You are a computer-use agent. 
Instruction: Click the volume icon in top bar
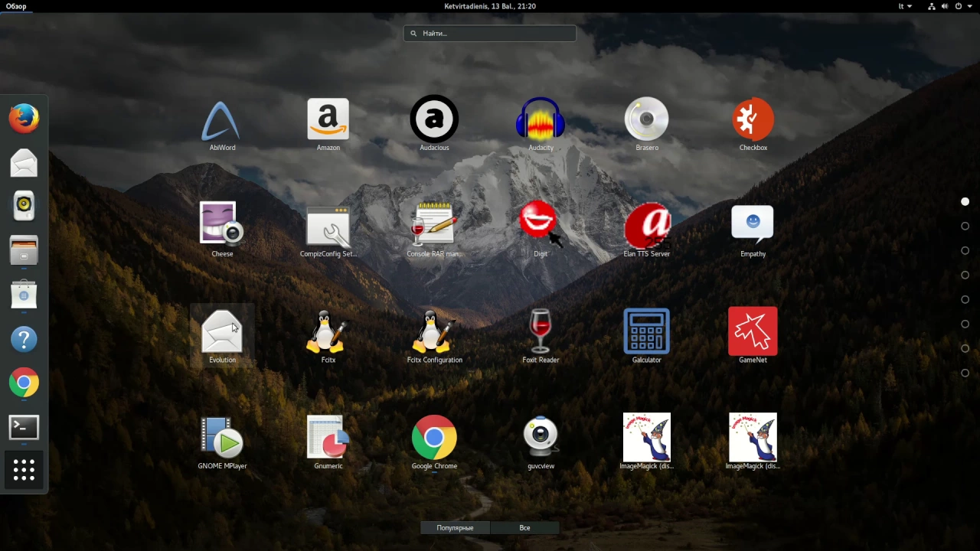[945, 6]
